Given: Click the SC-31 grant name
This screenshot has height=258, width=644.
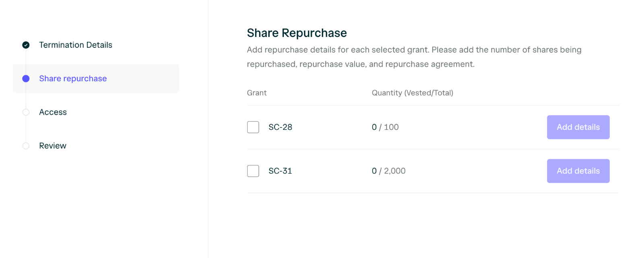Looking at the screenshot, I should click(281, 171).
